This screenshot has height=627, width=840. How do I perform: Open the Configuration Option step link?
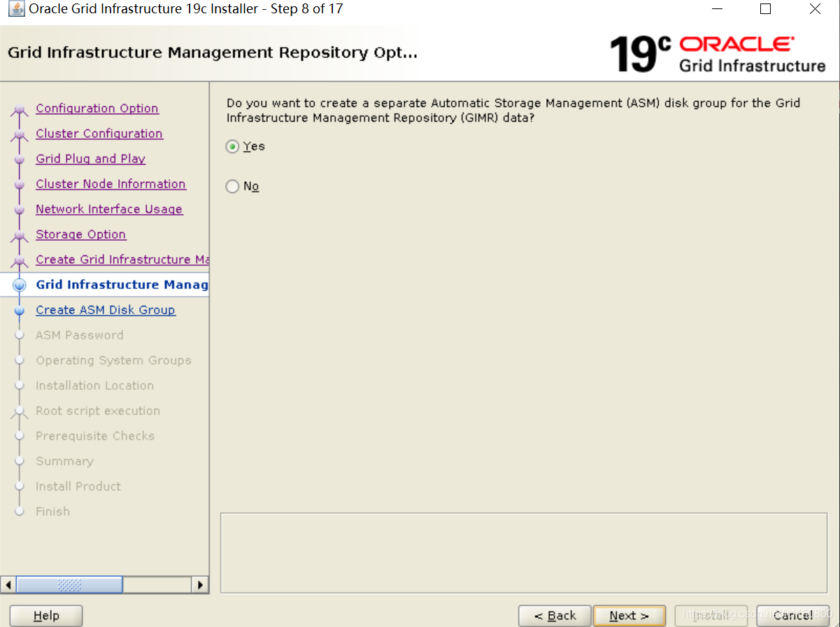(x=97, y=108)
